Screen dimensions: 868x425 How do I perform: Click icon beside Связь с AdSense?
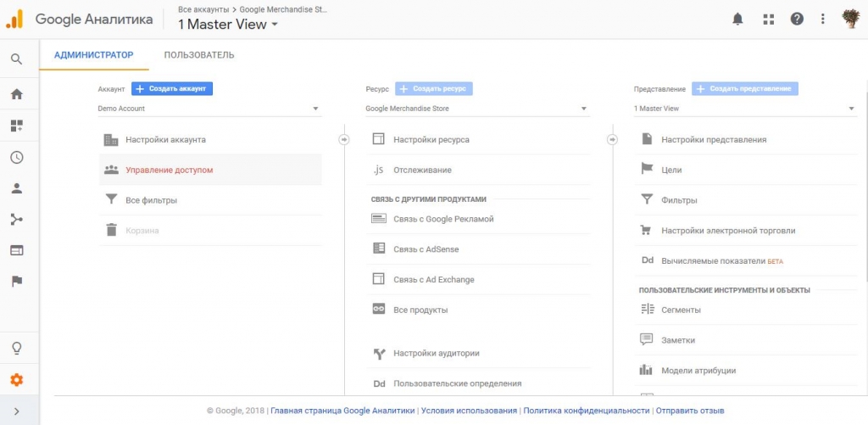379,249
